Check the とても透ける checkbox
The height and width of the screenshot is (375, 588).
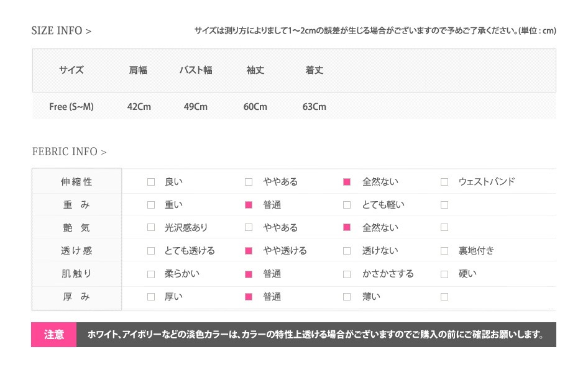(x=151, y=251)
